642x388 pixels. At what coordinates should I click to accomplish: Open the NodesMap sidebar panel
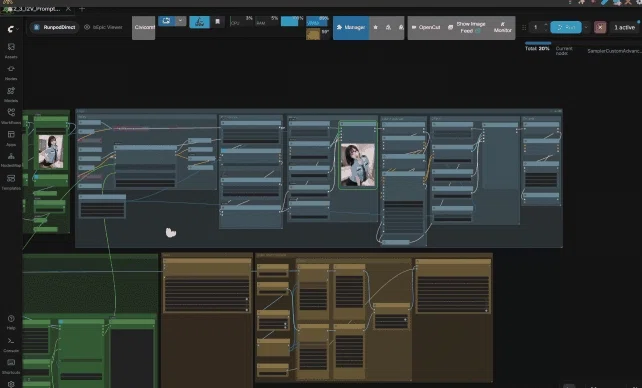[x=11, y=160]
